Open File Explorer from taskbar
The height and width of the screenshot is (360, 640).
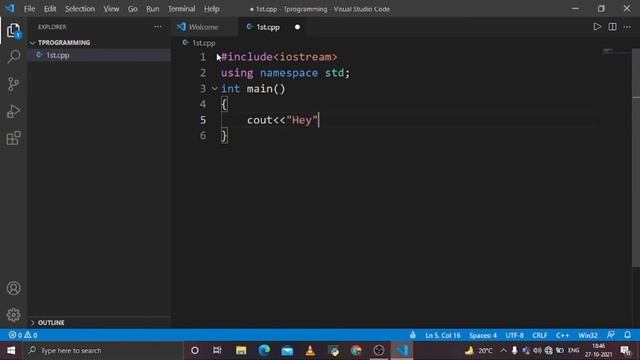tap(241, 350)
